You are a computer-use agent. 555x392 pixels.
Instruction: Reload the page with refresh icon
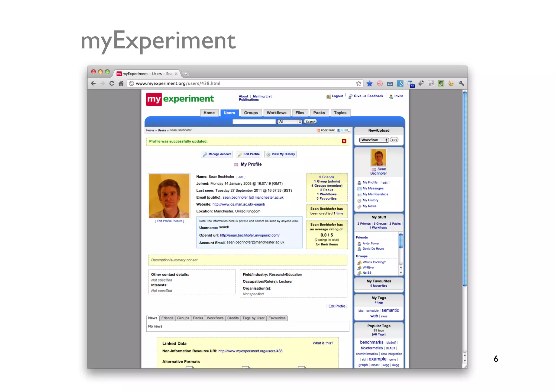[x=112, y=83]
